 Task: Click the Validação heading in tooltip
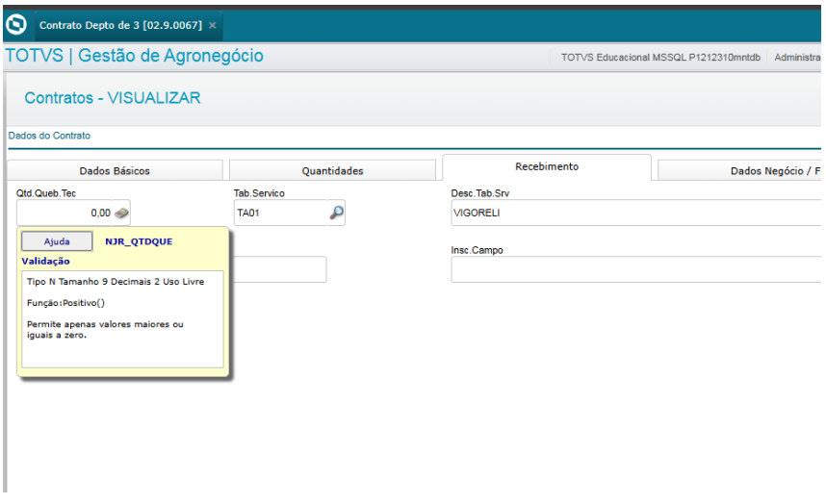[x=46, y=261]
